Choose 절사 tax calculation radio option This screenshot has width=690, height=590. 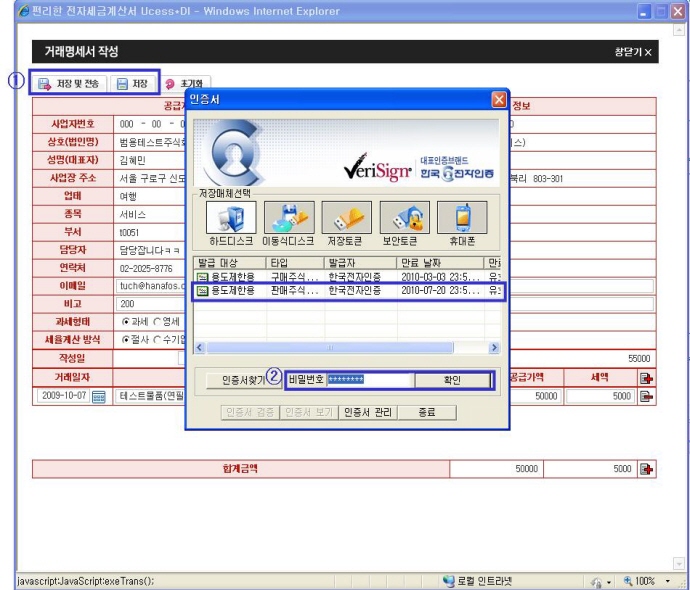[x=126, y=339]
